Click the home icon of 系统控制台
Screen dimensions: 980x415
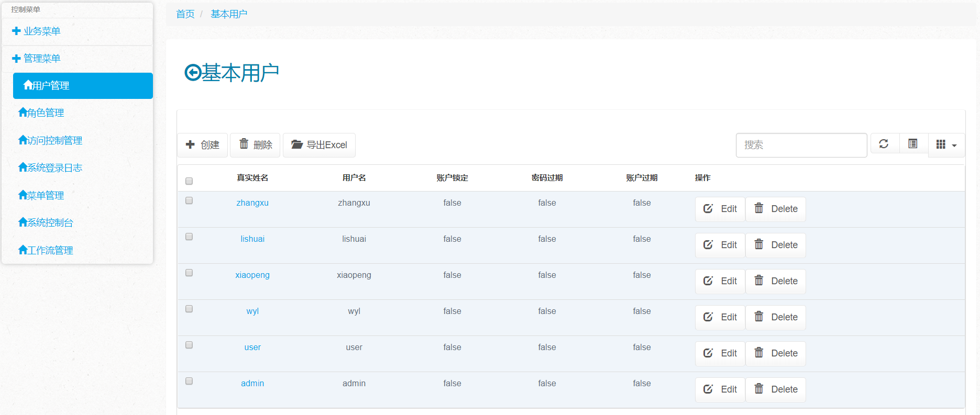pos(23,222)
